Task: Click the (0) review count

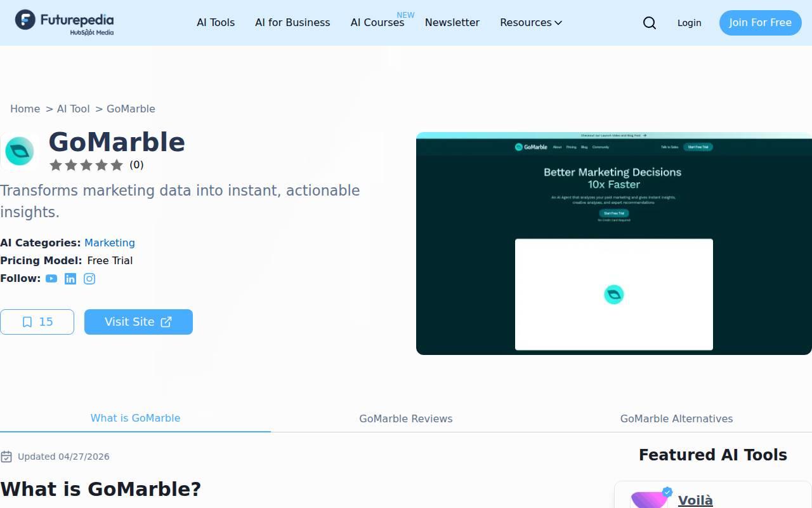Action: (136, 165)
